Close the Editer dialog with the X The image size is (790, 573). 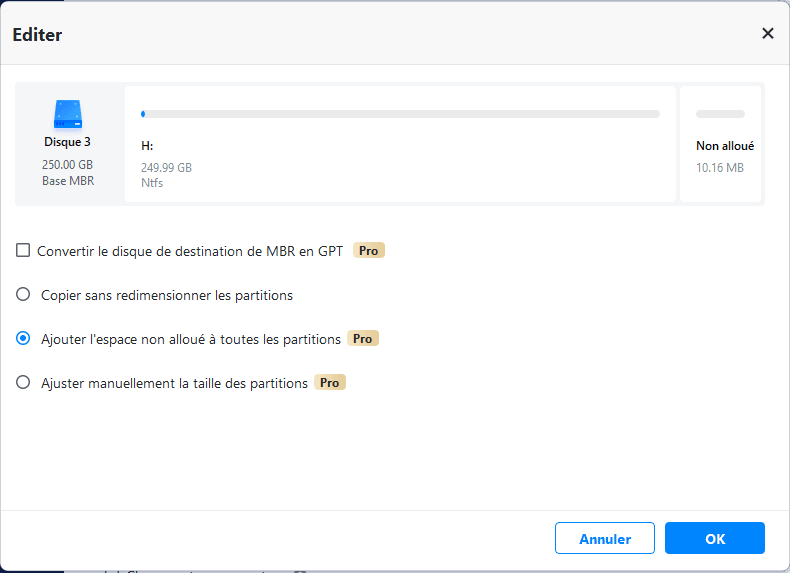pyautogui.click(x=768, y=33)
